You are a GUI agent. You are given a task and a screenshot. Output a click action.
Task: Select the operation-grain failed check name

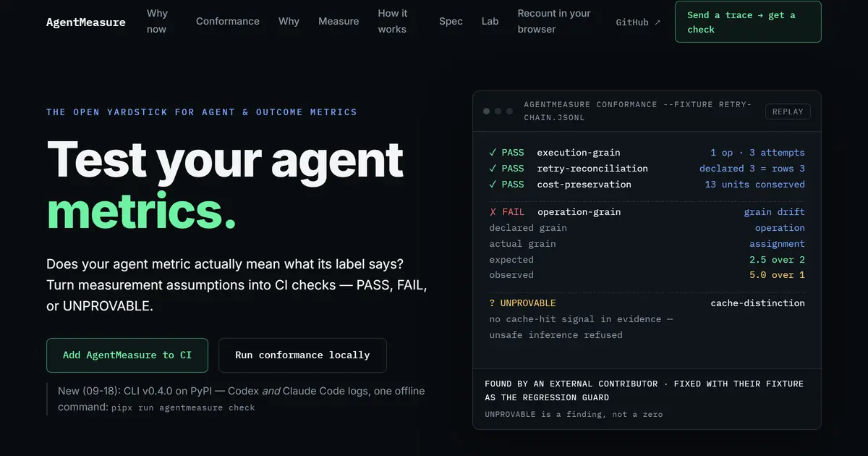(579, 212)
